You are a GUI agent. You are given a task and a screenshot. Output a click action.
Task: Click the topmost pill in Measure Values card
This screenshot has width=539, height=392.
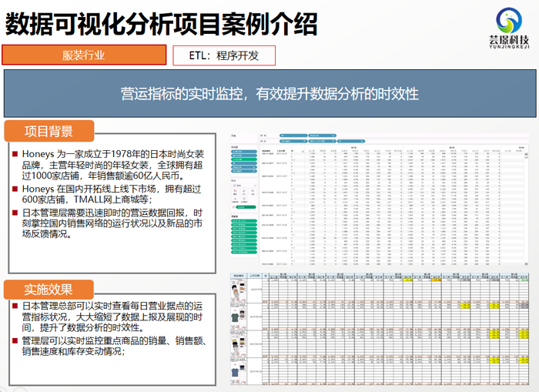click(x=244, y=221)
